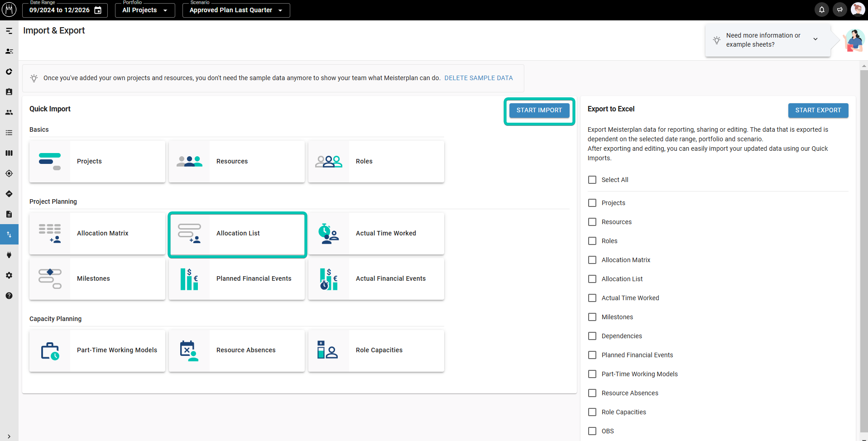Click the target sidebar icon
The height and width of the screenshot is (441, 868).
9,173
